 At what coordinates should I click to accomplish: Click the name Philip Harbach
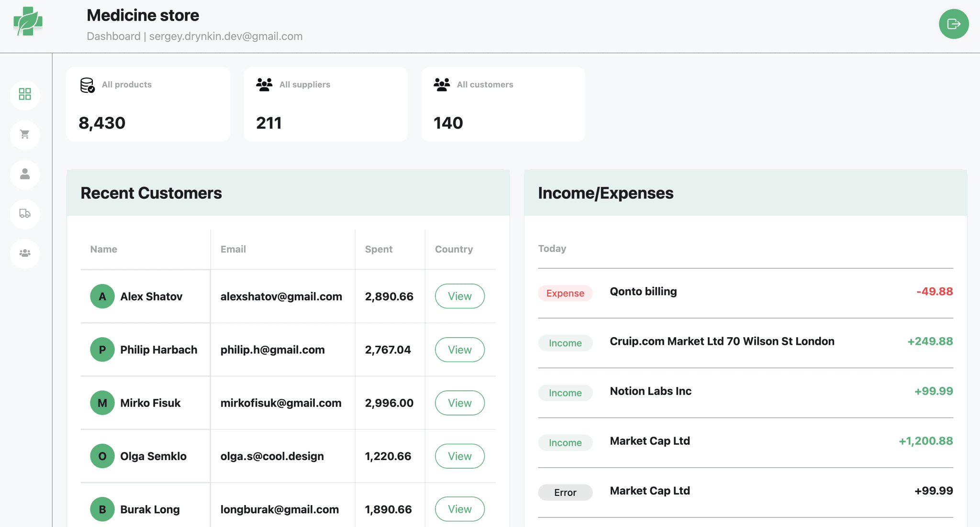click(x=159, y=350)
